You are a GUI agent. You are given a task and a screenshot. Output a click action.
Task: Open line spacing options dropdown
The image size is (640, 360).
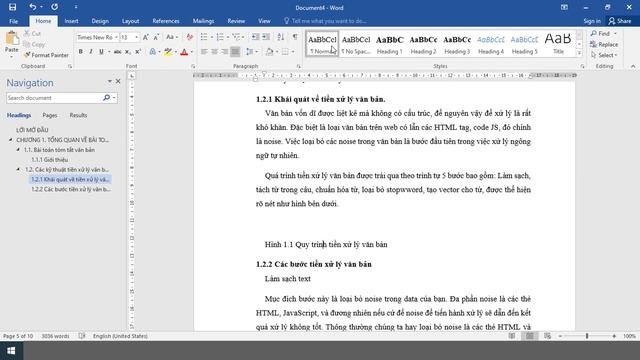[251, 52]
